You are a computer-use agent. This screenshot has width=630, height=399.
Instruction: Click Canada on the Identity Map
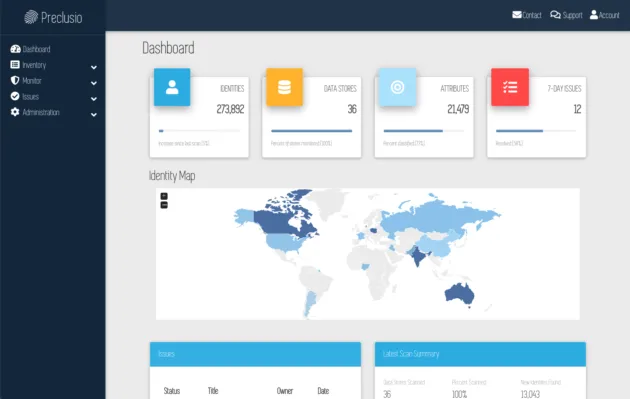point(277,222)
